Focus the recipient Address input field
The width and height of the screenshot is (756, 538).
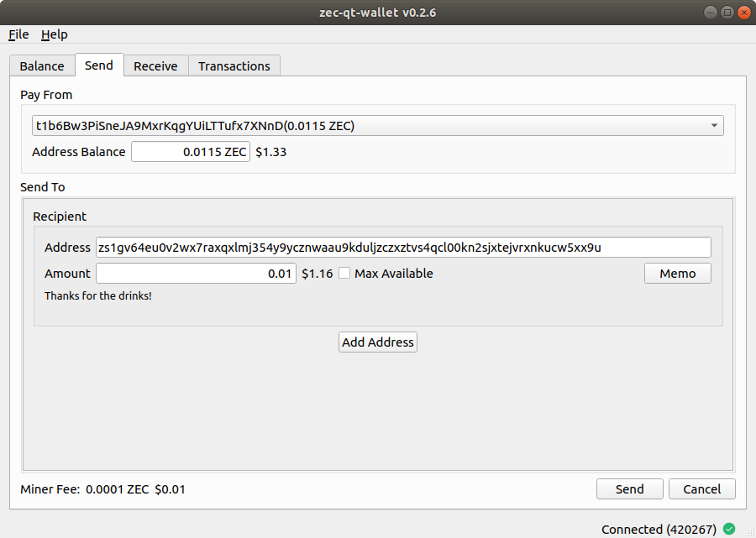tap(403, 248)
